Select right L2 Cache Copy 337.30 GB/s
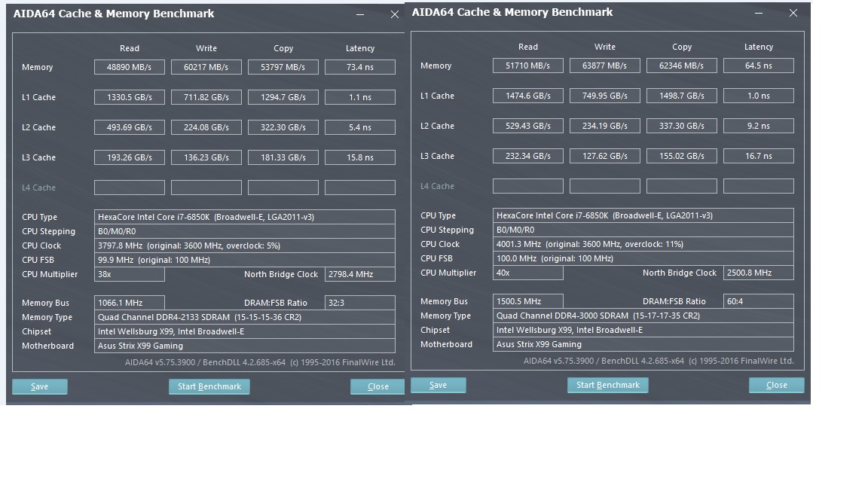Viewport: 868px width, 488px height. pyautogui.click(x=682, y=126)
